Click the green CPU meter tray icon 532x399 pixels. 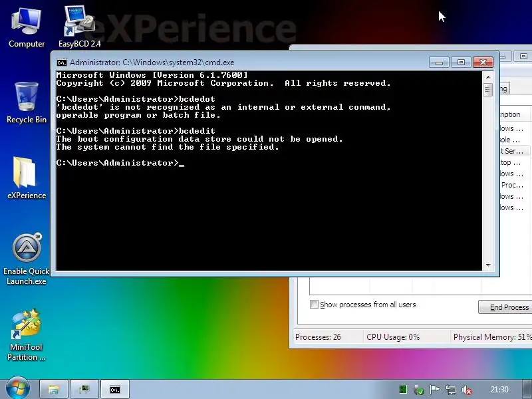[x=403, y=389]
